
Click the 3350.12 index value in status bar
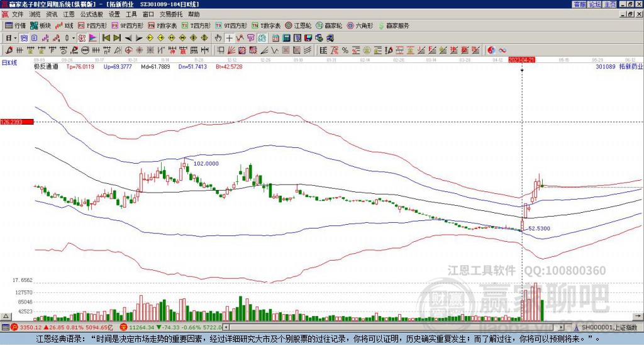pyautogui.click(x=31, y=328)
